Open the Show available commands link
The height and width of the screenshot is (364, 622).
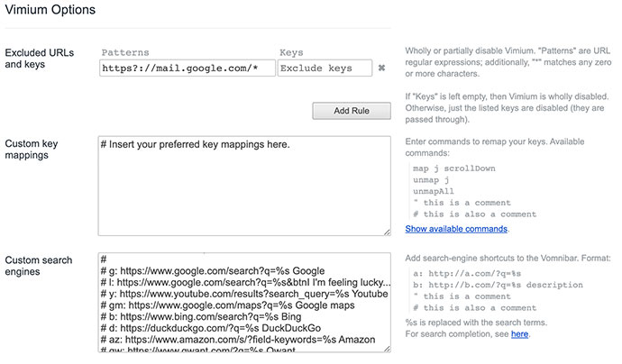(456, 229)
